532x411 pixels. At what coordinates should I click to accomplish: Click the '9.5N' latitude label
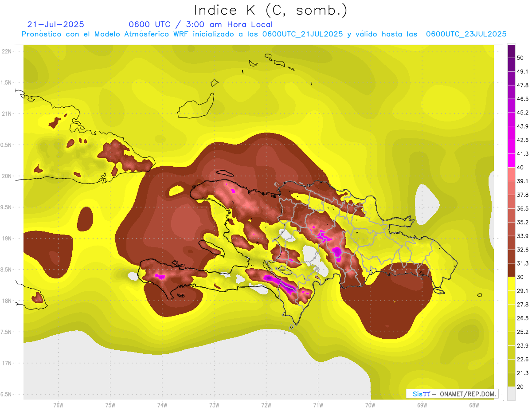tap(7, 207)
